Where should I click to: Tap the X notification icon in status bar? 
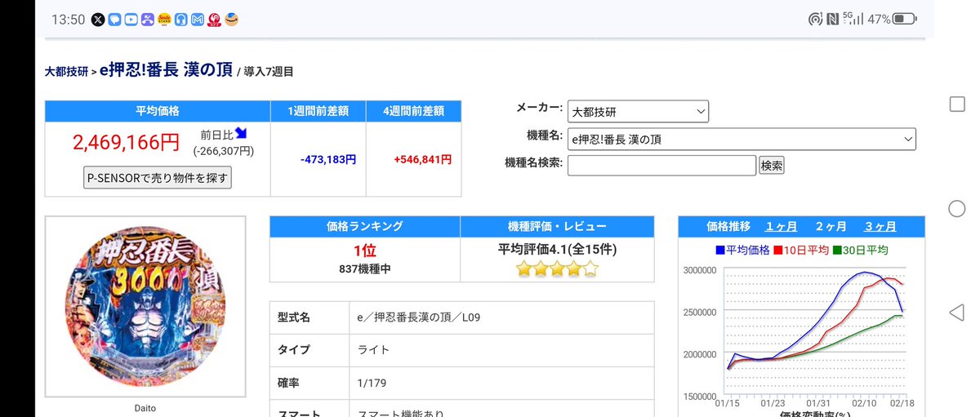click(x=99, y=20)
